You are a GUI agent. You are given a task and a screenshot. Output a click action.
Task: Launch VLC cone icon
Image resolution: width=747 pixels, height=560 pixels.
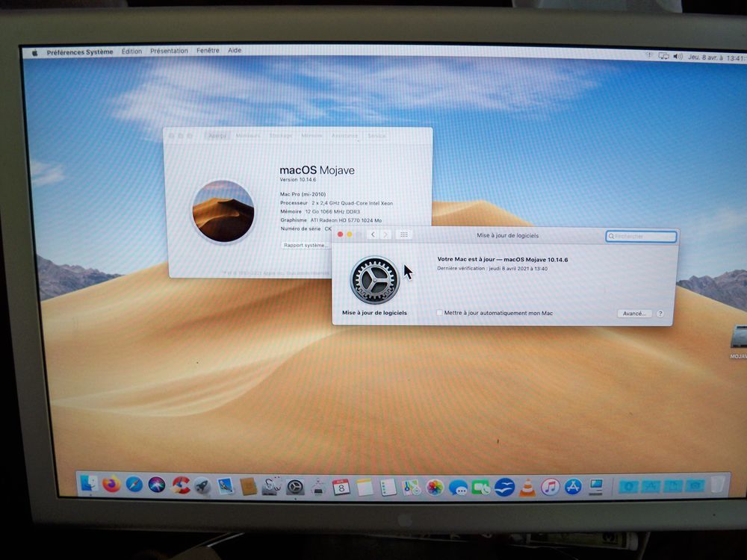pos(527,488)
